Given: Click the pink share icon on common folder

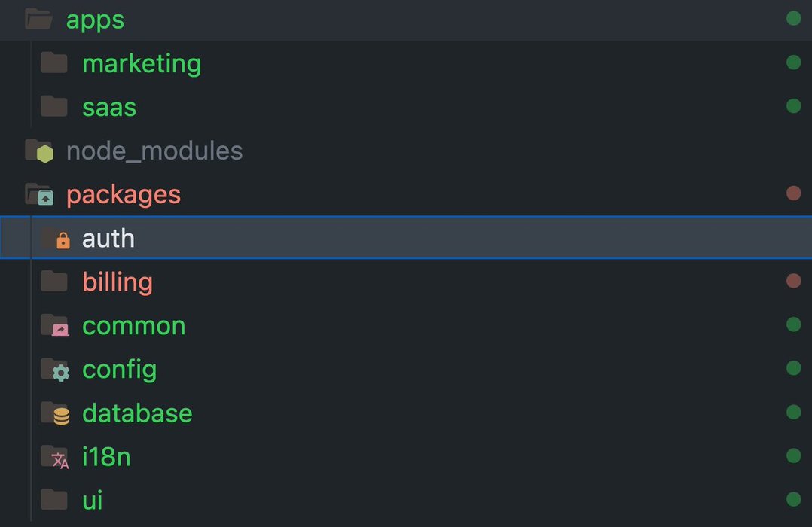Looking at the screenshot, I should 60,329.
